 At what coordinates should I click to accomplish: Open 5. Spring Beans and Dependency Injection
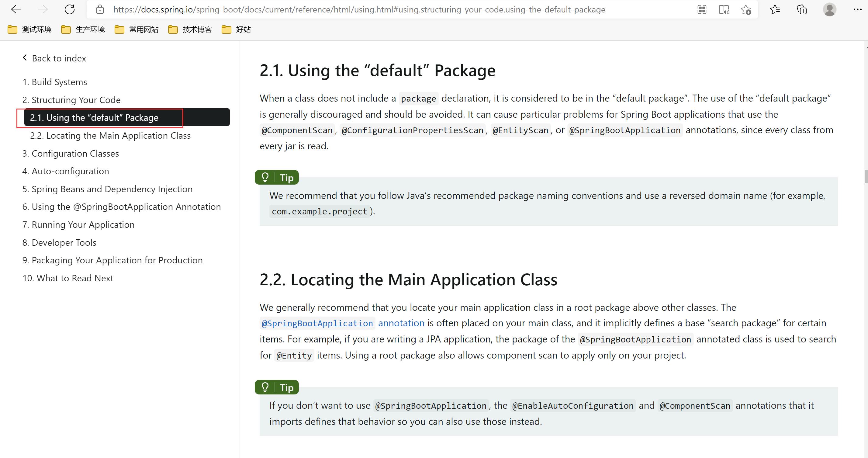click(108, 189)
